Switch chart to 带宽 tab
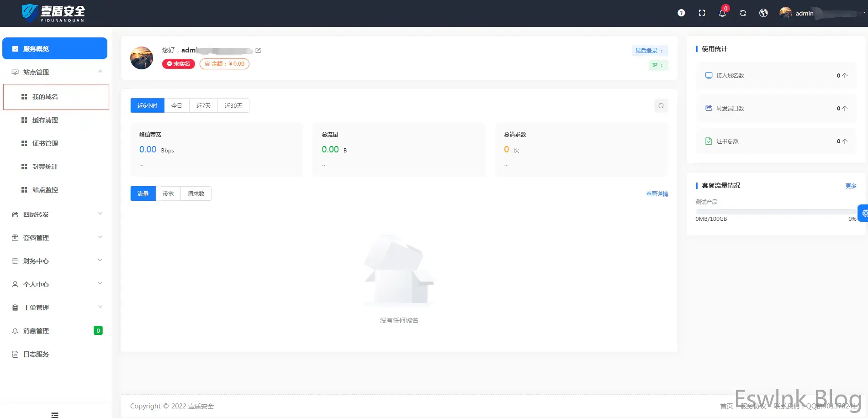Image resolution: width=868 pixels, height=418 pixels. (x=168, y=194)
